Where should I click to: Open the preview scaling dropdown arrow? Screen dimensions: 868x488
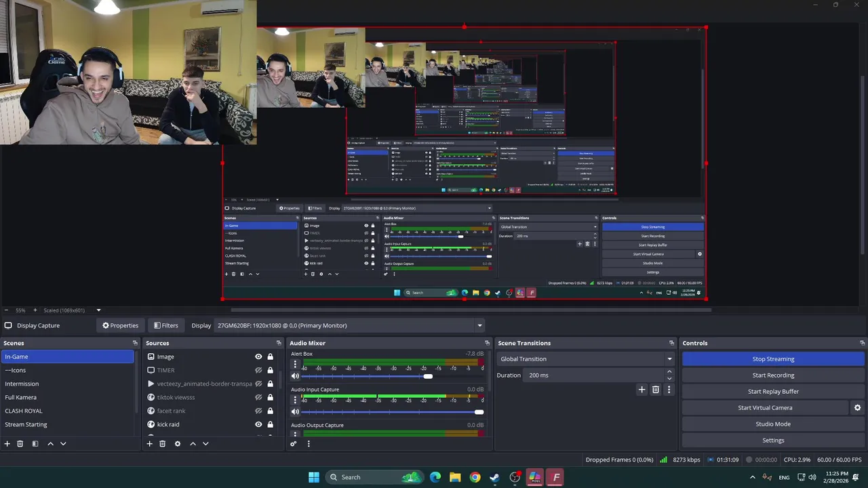[x=98, y=310]
